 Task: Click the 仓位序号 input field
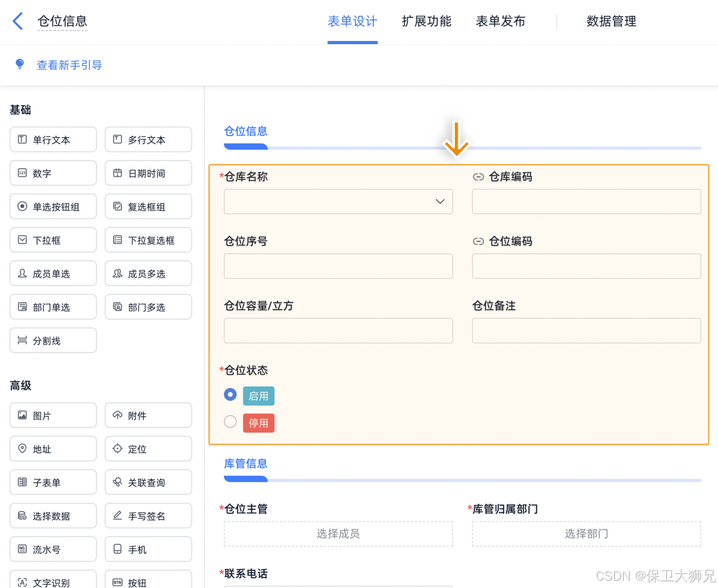coord(338,266)
